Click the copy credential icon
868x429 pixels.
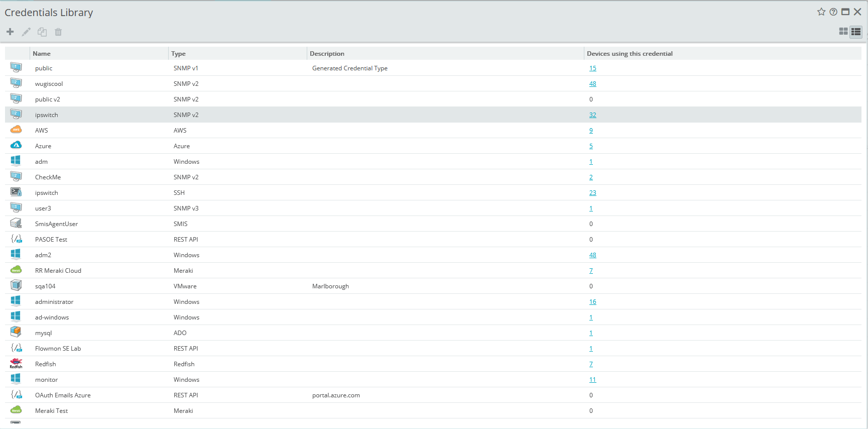click(42, 32)
